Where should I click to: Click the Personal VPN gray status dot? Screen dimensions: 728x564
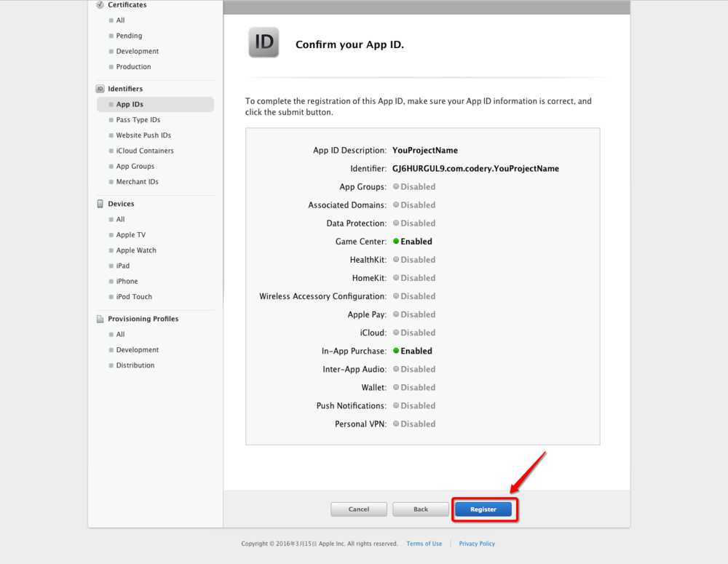396,424
